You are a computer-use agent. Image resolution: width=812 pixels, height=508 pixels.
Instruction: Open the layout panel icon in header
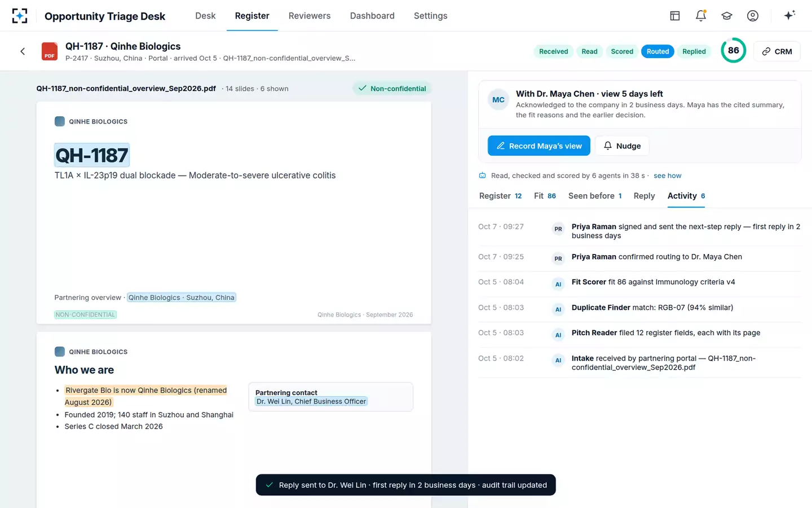pos(674,16)
